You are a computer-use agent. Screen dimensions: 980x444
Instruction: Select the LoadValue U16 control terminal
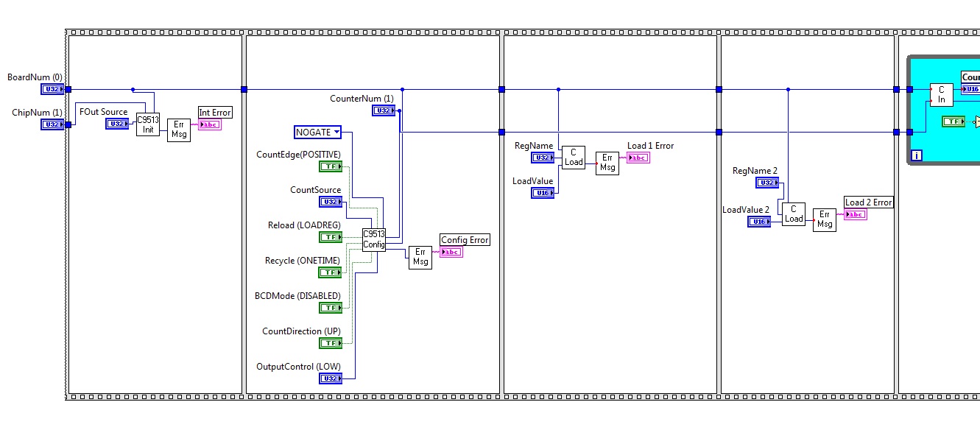click(543, 193)
